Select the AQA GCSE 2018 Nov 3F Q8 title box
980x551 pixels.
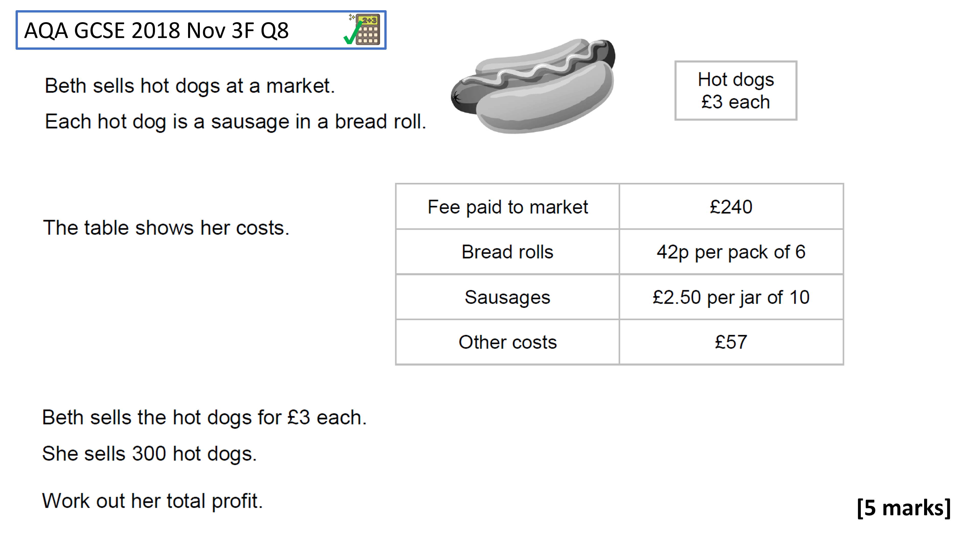201,30
